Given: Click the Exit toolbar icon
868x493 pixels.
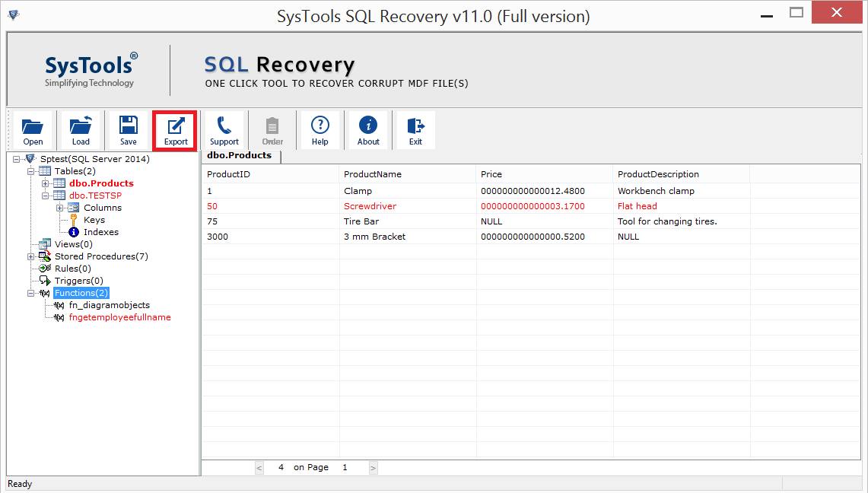Looking at the screenshot, I should (x=415, y=130).
